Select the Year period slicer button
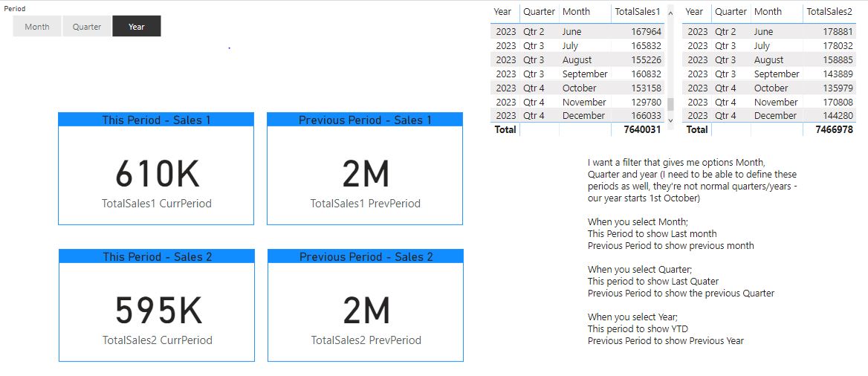Screen dimensions: 868x376 tap(137, 26)
